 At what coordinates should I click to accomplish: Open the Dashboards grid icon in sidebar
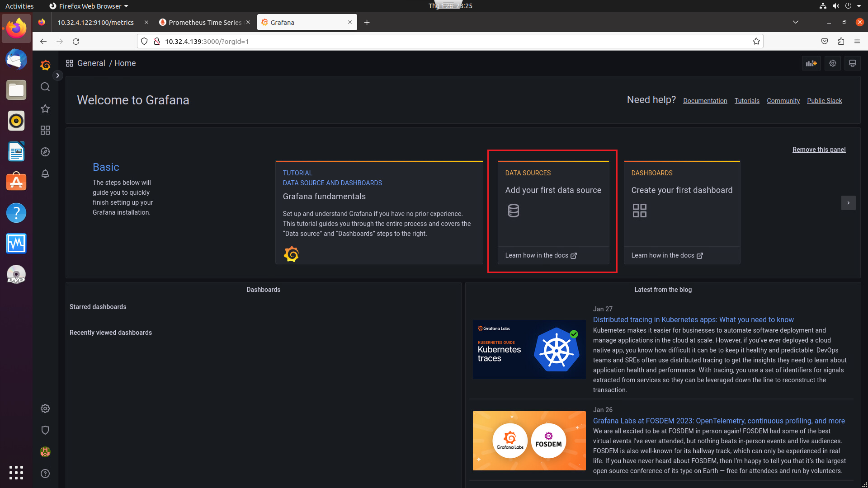45,130
